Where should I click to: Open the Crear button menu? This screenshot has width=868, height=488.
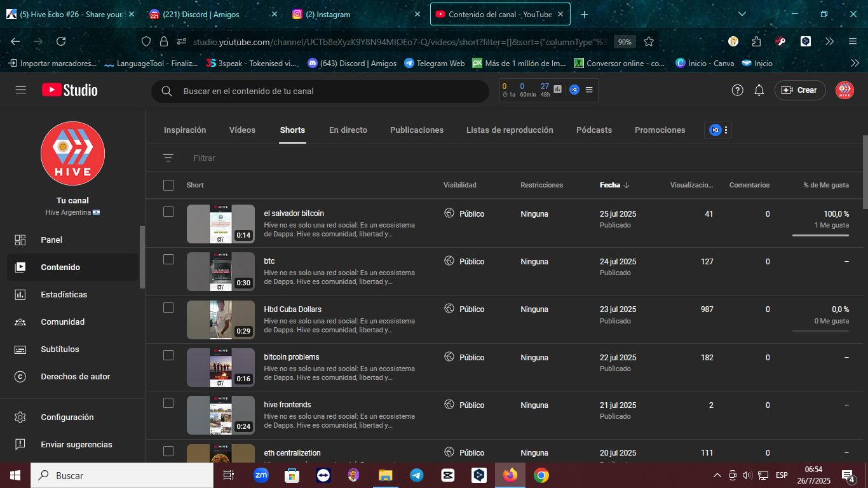coord(799,90)
